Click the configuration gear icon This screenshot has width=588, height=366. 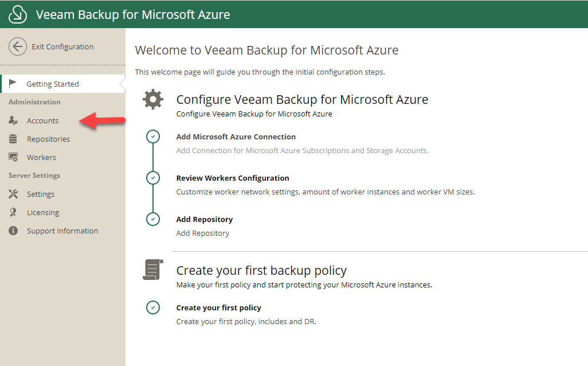[153, 99]
